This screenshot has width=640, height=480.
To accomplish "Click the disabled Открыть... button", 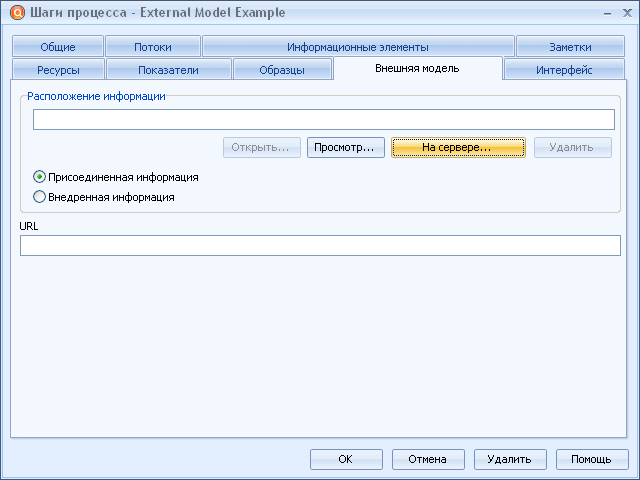I will click(262, 147).
